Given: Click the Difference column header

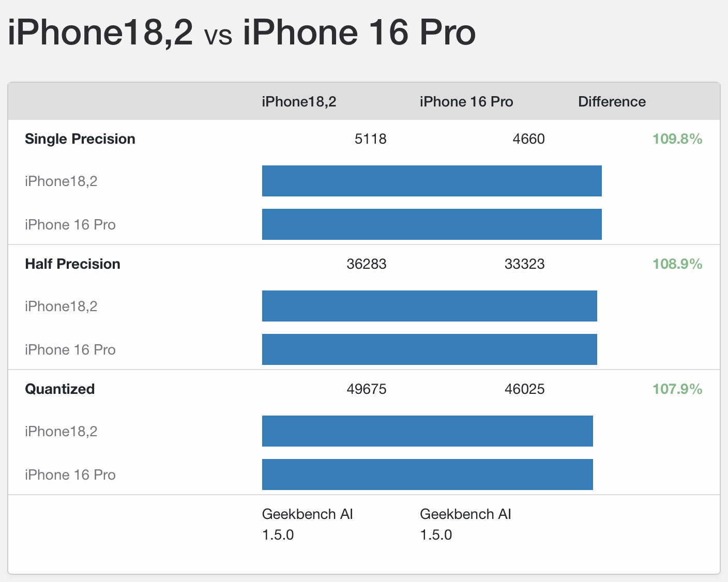Looking at the screenshot, I should point(612,102).
